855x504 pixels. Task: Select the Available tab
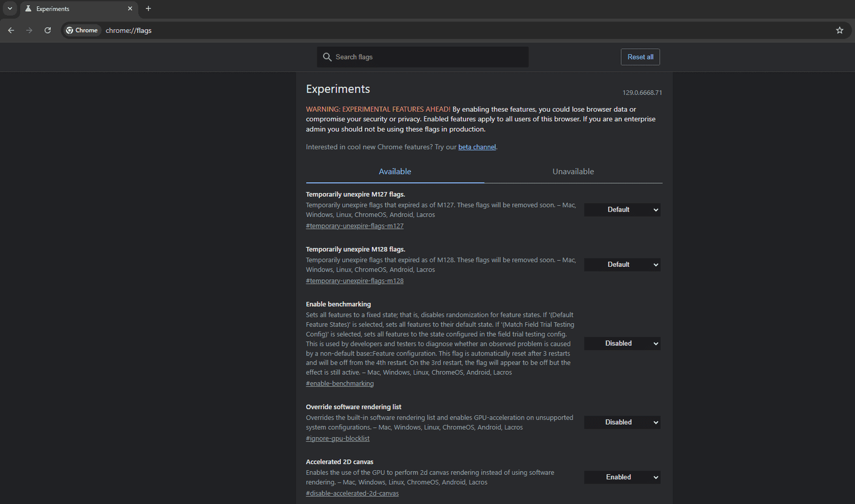(x=395, y=171)
